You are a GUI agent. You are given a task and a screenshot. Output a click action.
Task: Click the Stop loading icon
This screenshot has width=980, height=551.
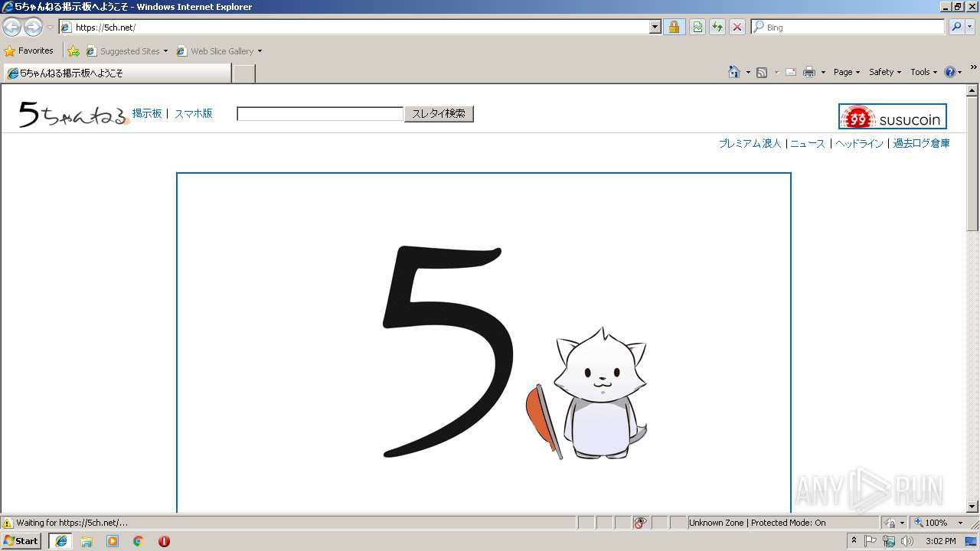(x=737, y=28)
